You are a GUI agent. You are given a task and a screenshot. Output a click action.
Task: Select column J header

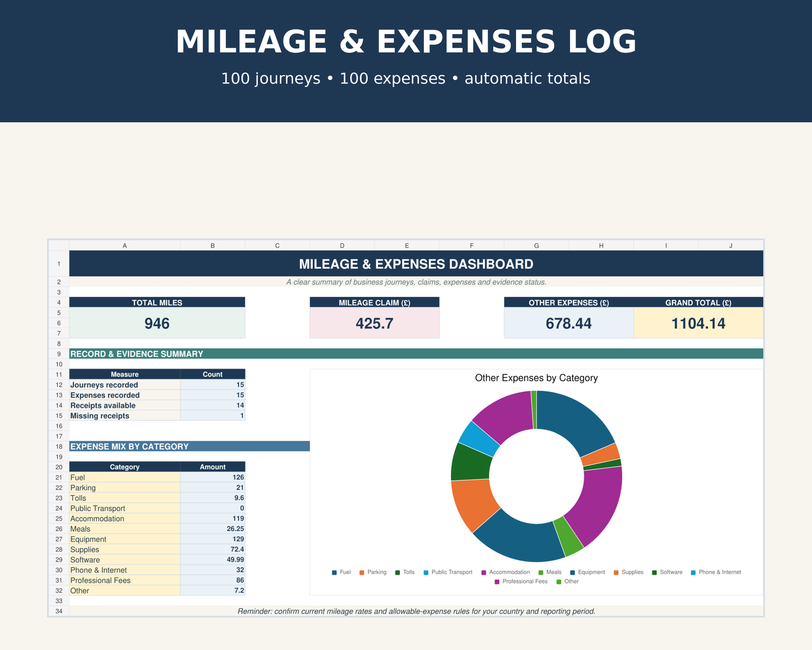731,245
